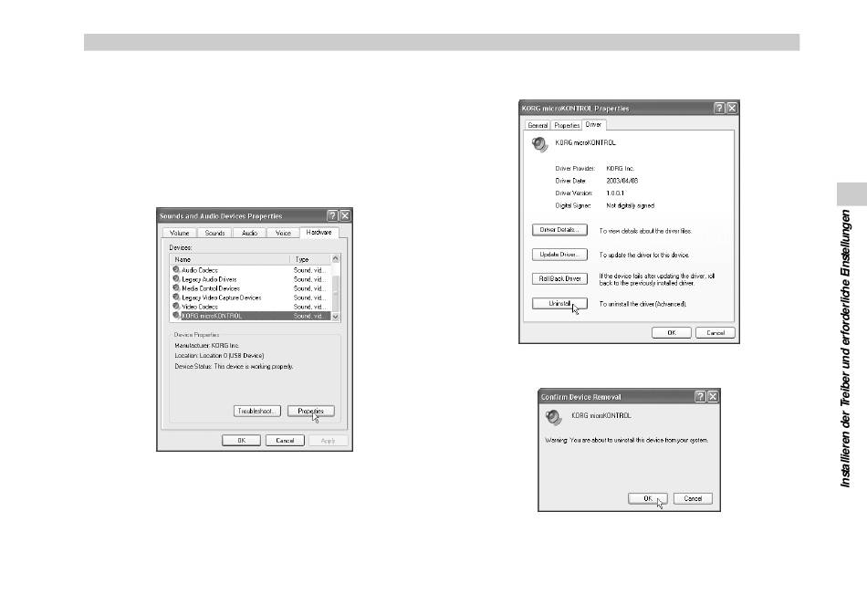The image size is (867, 616).
Task: Click OK in KORG microKONTROL Properties
Action: click(672, 332)
